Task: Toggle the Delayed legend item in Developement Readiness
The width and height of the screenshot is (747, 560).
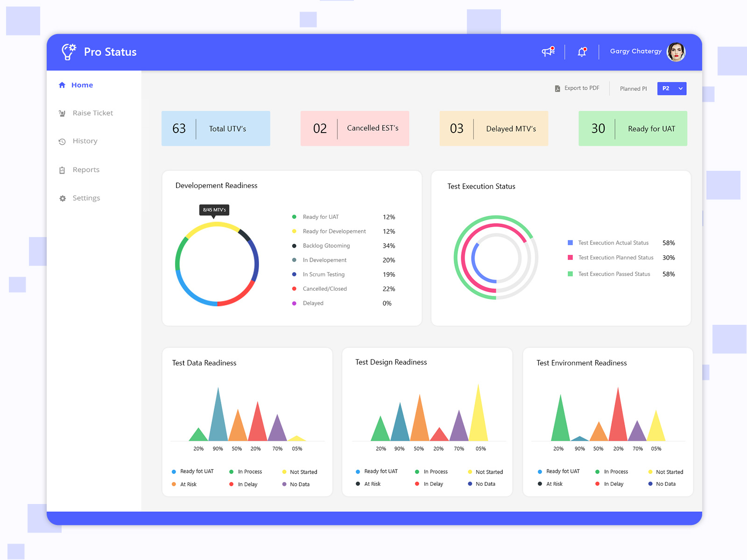Action: [313, 303]
